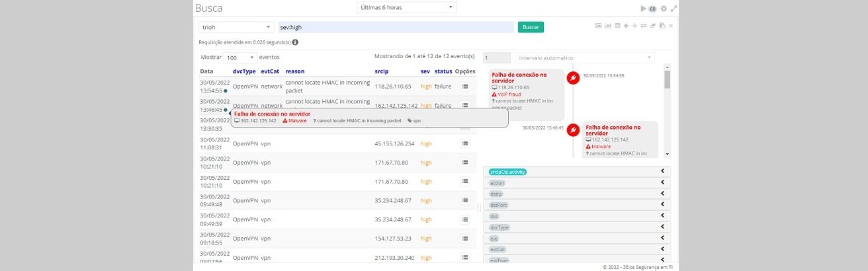The image size is (868, 271).
Task: Open options menu for 118.26.110.65 event
Action: [464, 87]
